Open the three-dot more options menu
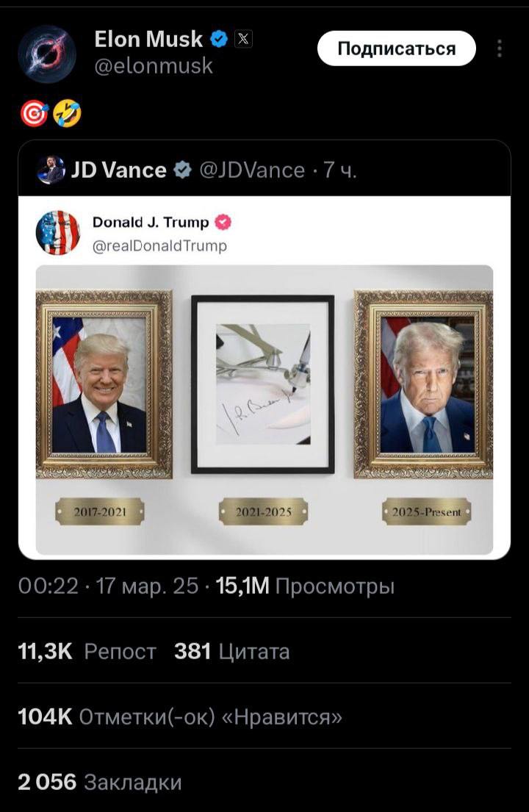Viewport: 529px width, 812px height. (499, 48)
